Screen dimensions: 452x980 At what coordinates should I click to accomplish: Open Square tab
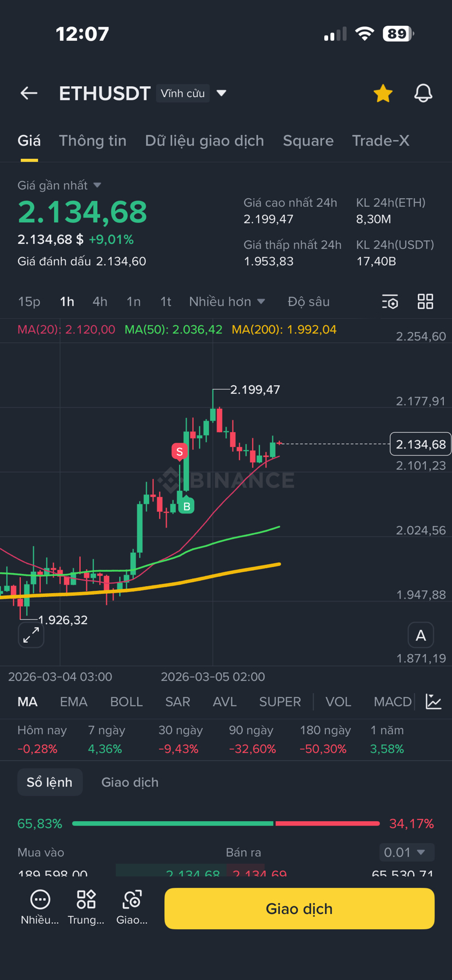[308, 141]
